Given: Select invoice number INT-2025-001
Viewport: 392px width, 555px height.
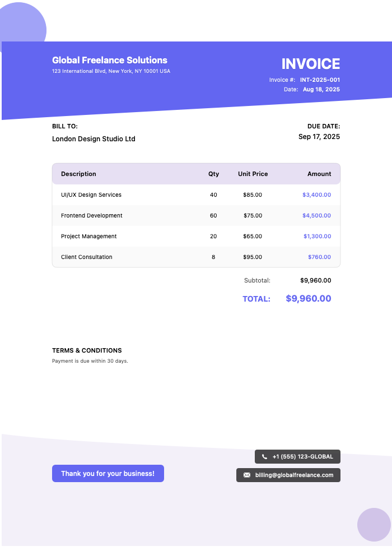Looking at the screenshot, I should (x=320, y=80).
